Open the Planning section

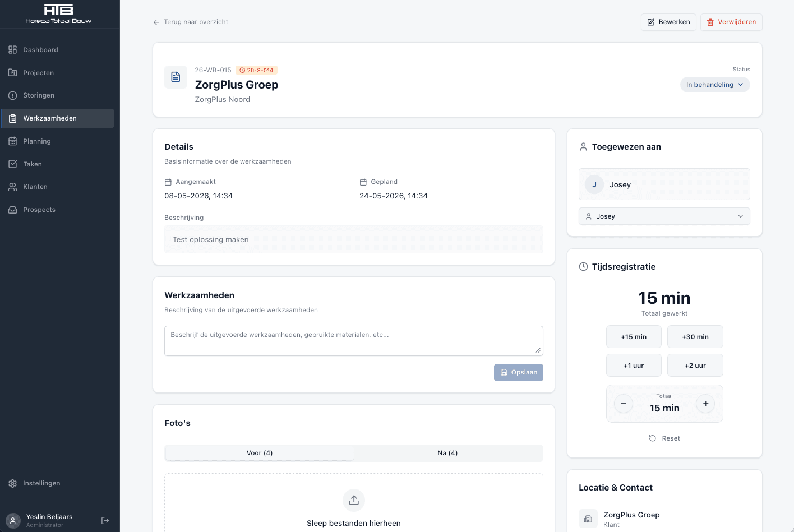pos(58,141)
